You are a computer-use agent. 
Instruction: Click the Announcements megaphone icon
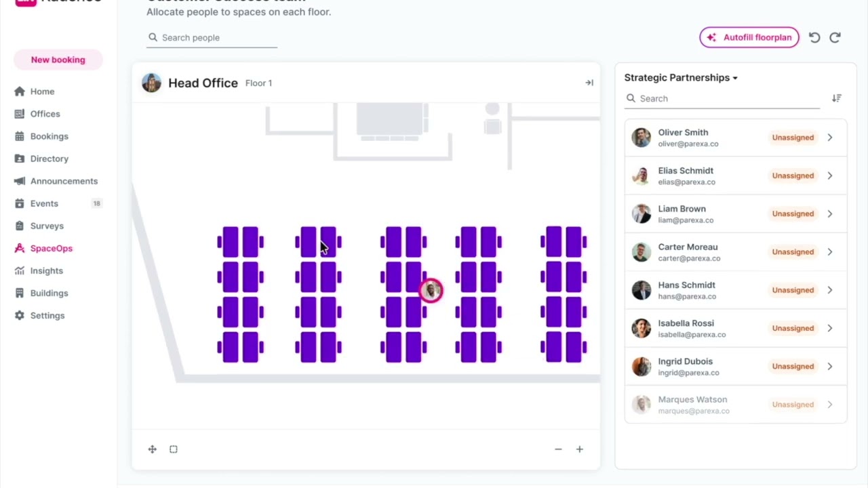point(19,181)
